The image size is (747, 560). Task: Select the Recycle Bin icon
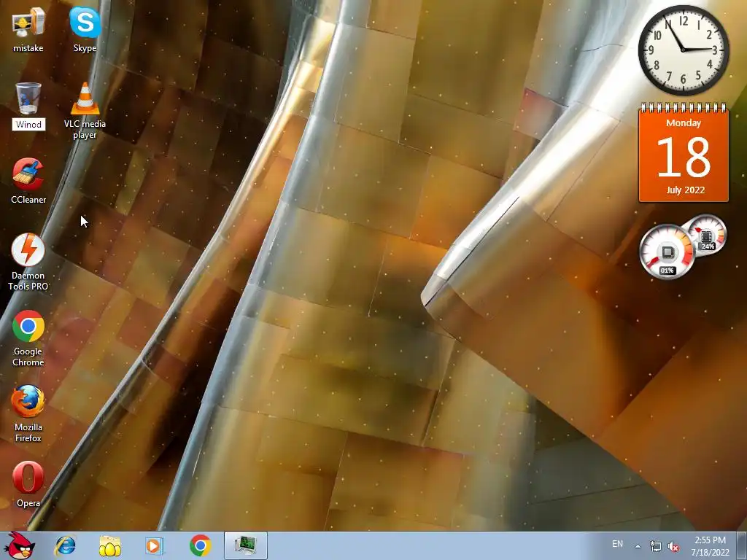(x=28, y=98)
